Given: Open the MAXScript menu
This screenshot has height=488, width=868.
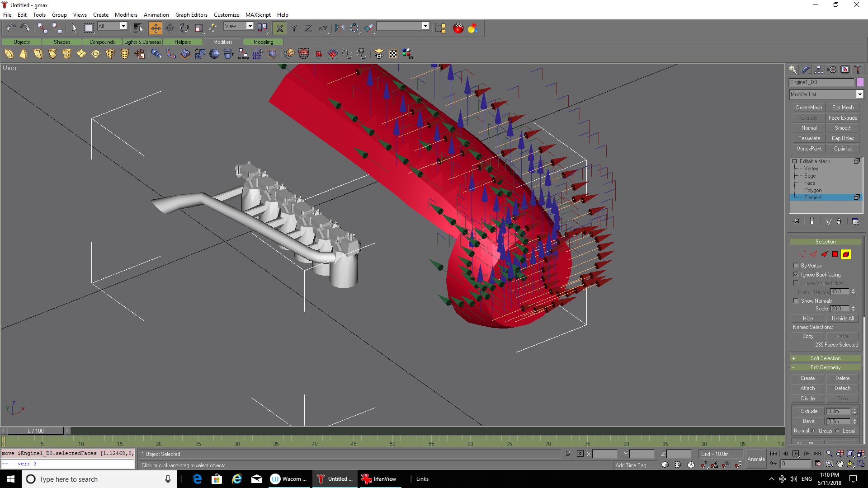Looking at the screenshot, I should 258,15.
